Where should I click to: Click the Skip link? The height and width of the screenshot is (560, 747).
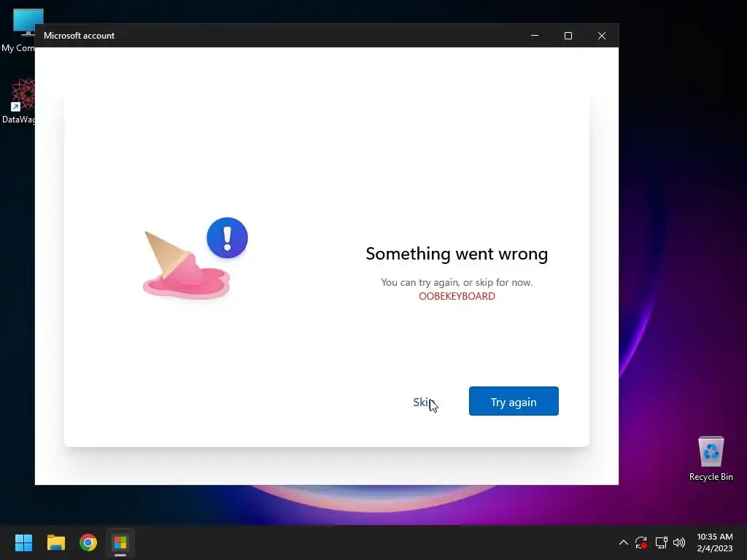click(x=424, y=402)
